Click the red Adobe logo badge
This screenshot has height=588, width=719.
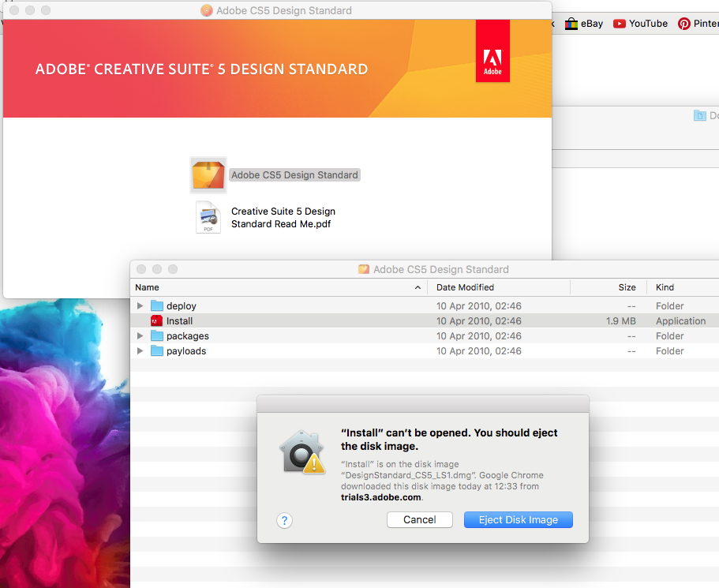pyautogui.click(x=492, y=51)
